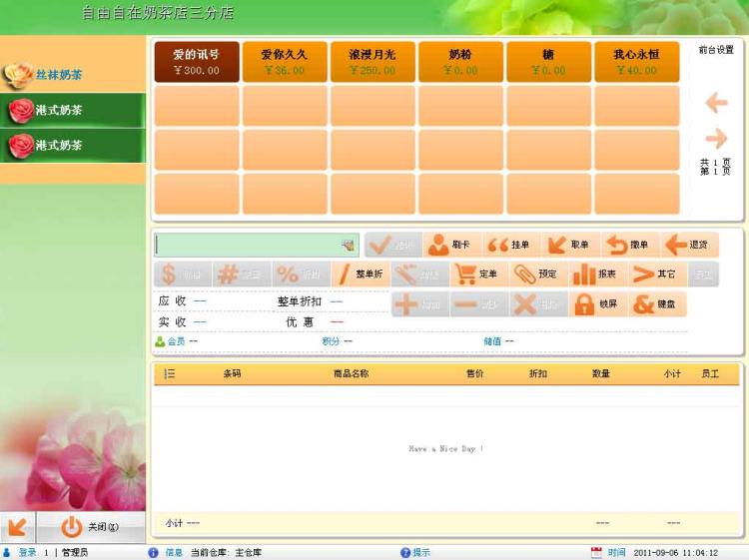749x560 pixels.
Task: Click the 条码 column header
Action: pyautogui.click(x=232, y=373)
